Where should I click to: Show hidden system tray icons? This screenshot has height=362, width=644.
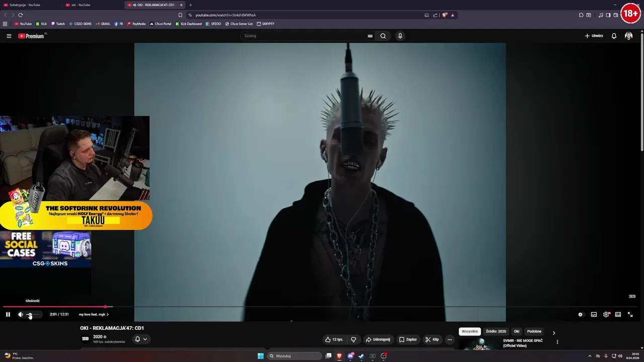click(x=590, y=356)
